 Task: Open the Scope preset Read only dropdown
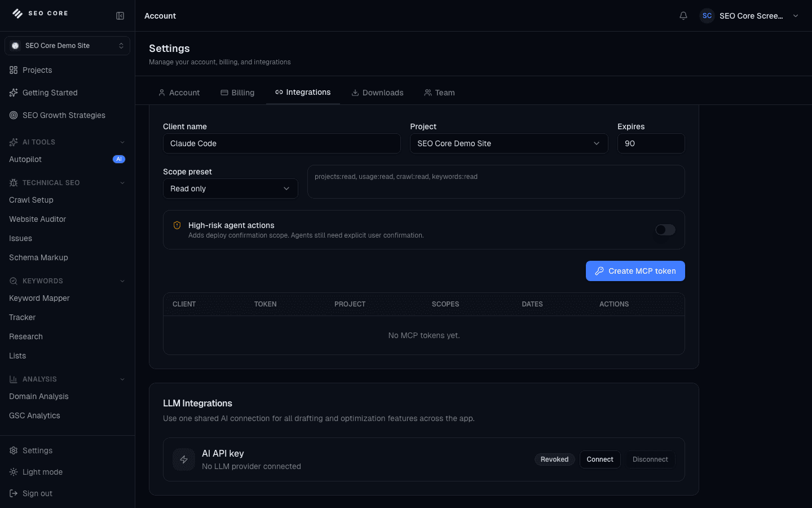pos(231,189)
